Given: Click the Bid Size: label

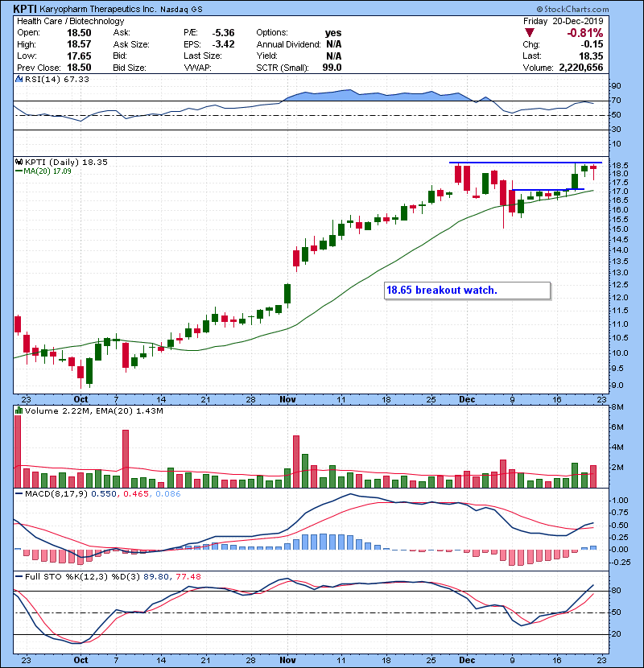Looking at the screenshot, I should click(130, 68).
